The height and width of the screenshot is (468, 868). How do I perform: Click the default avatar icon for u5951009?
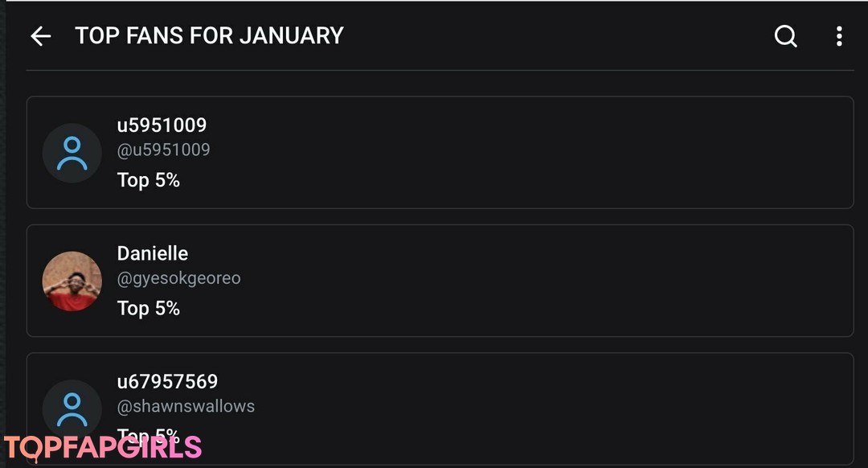[x=72, y=153]
